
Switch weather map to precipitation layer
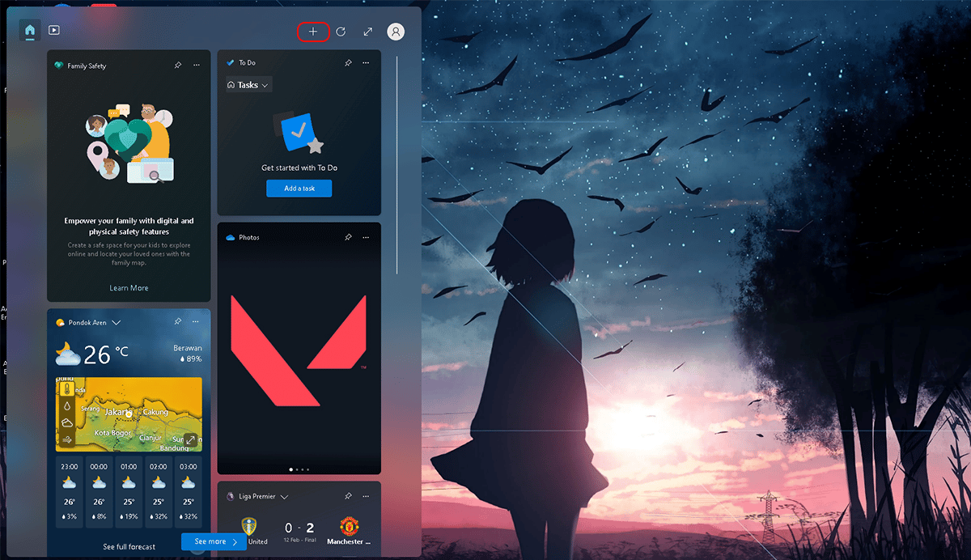[x=66, y=405]
